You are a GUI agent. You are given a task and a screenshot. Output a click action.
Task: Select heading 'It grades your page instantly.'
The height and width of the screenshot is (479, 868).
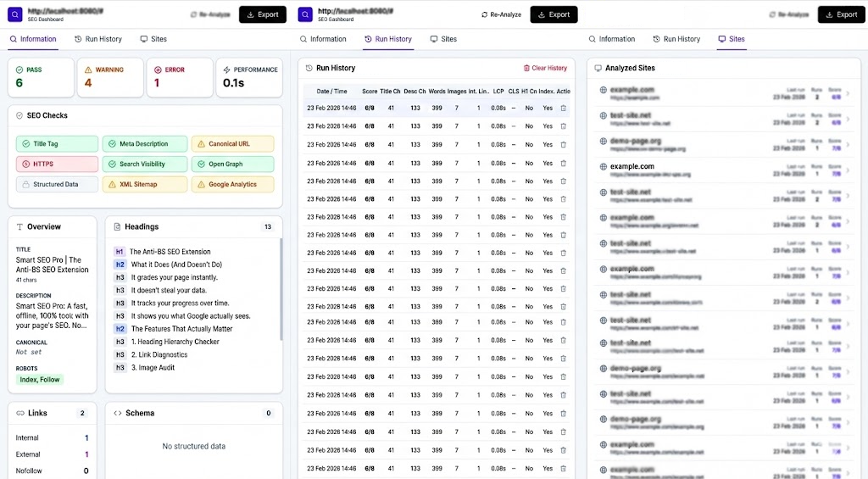175,277
